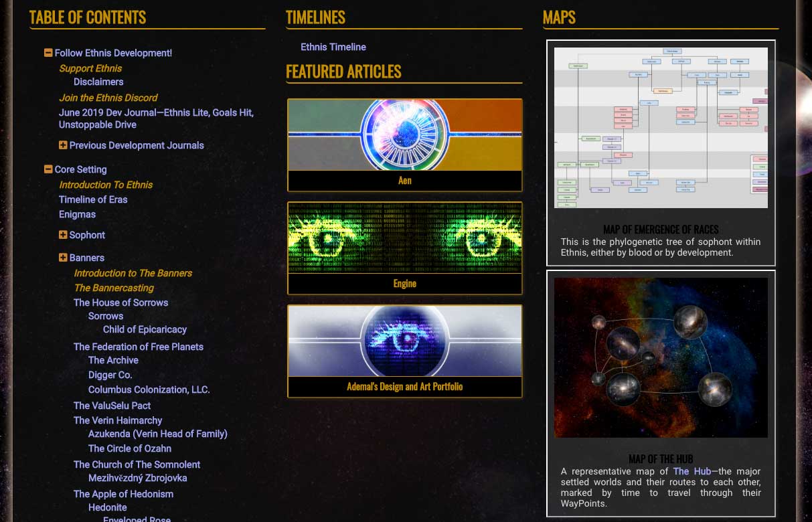Collapse the Core Setting section
The height and width of the screenshot is (522, 812).
coord(48,169)
